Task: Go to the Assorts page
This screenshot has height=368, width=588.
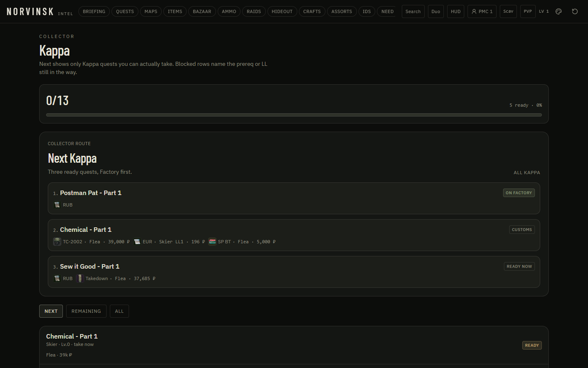Action: pos(342,11)
